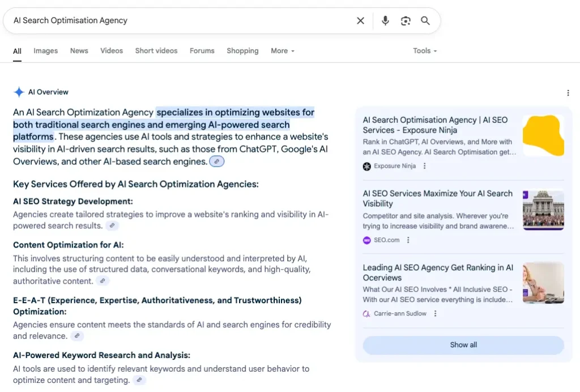Open AI Overview three-dot options menu

568,93
